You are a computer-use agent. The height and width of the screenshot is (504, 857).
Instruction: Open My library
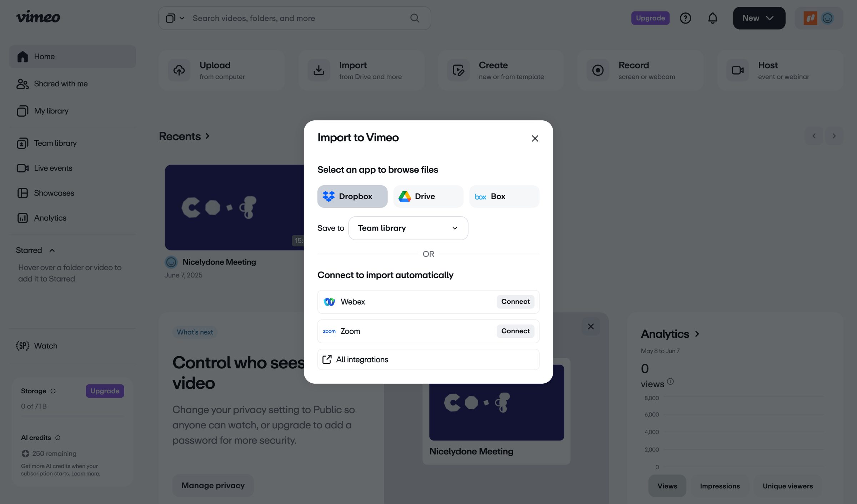tap(72, 111)
